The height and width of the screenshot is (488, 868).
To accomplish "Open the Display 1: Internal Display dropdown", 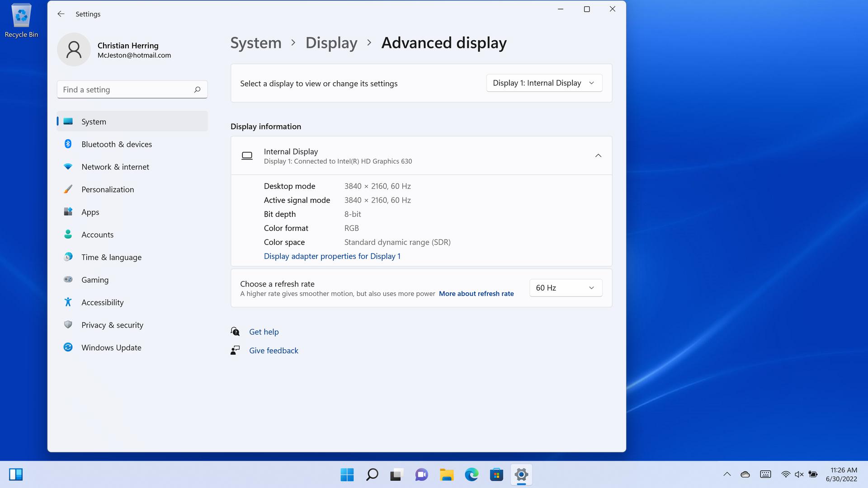I will point(544,83).
